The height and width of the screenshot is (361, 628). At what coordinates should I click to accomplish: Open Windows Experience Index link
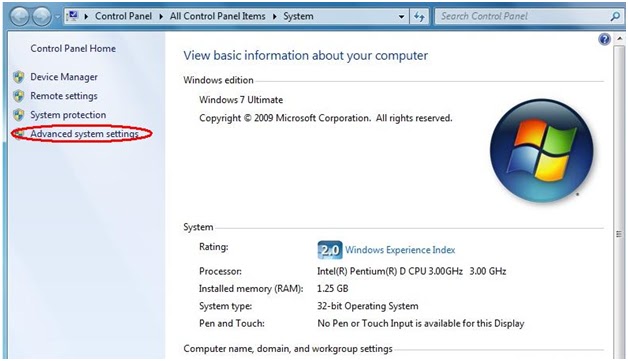400,250
